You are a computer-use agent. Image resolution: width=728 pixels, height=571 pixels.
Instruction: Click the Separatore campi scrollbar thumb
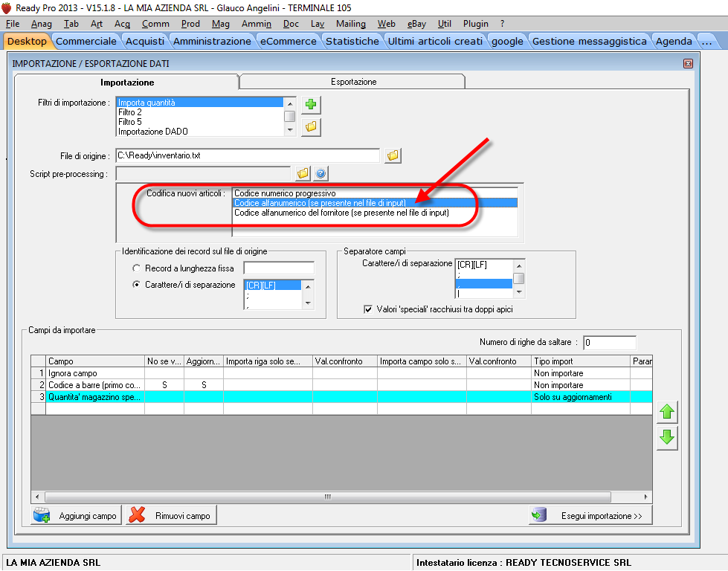pyautogui.click(x=519, y=278)
